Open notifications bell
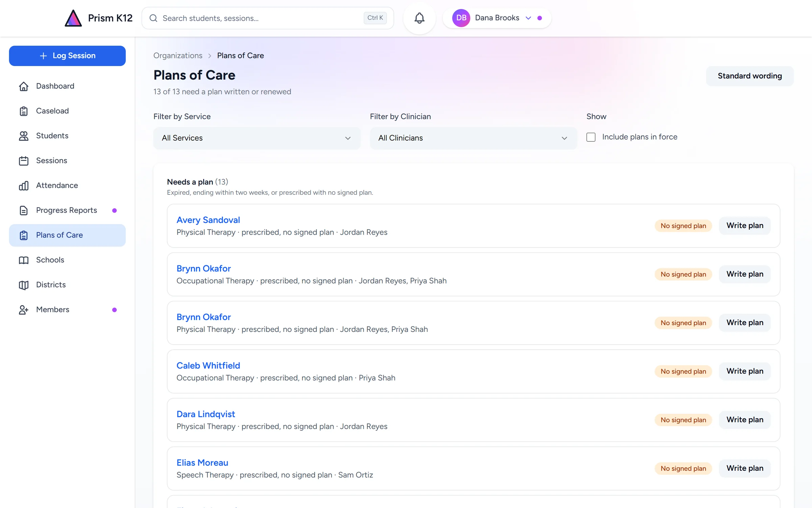The height and width of the screenshot is (508, 812). (x=419, y=18)
